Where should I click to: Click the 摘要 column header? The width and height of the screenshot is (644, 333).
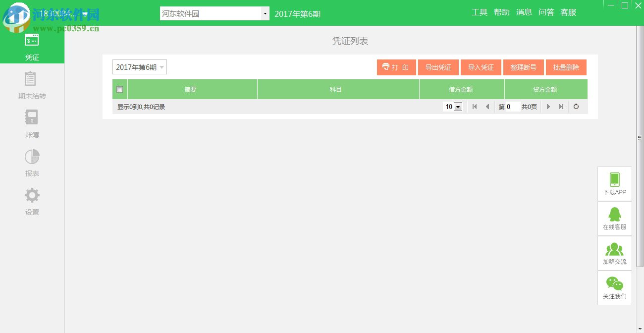(x=192, y=90)
